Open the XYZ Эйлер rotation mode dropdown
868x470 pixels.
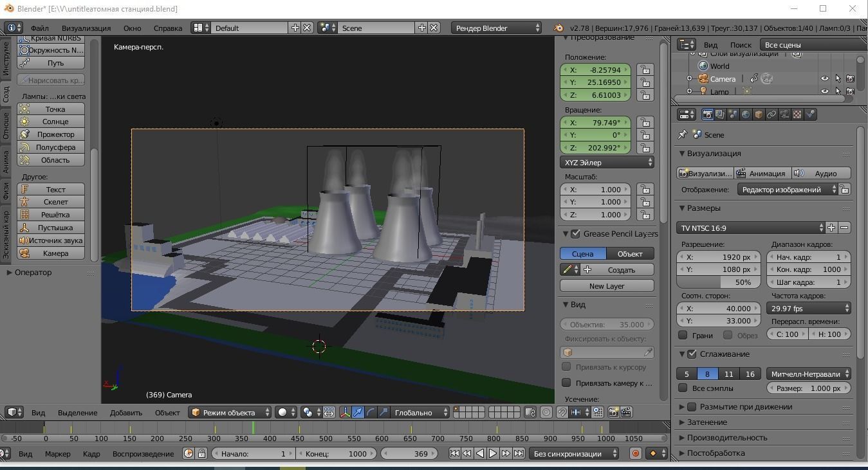pyautogui.click(x=607, y=163)
